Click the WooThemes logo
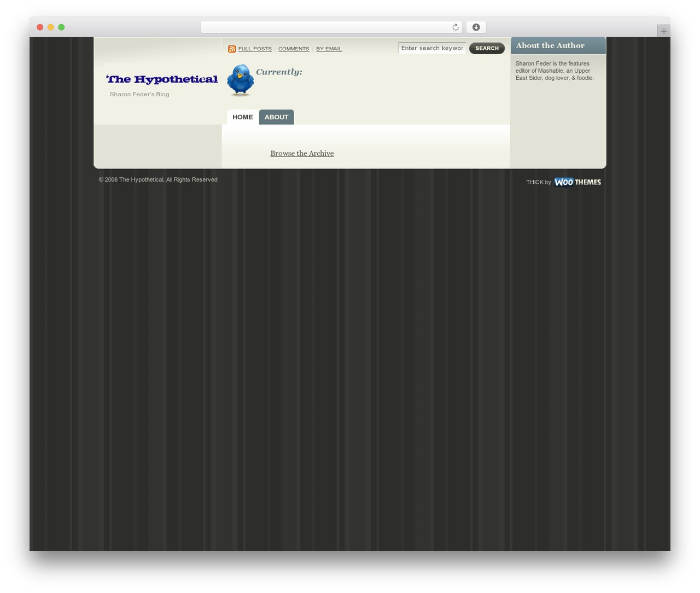Viewport: 700px width, 593px height. [x=577, y=182]
